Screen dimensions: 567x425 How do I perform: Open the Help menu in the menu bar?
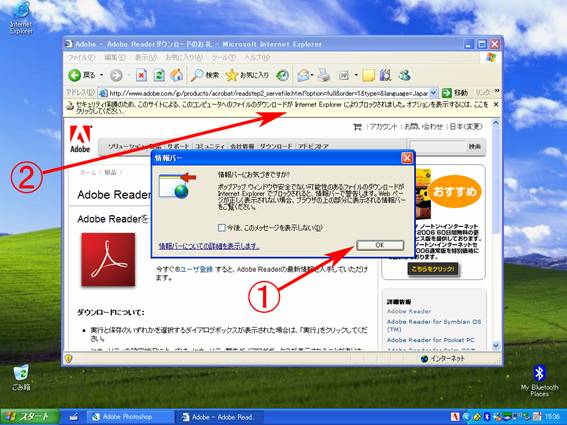[257, 58]
